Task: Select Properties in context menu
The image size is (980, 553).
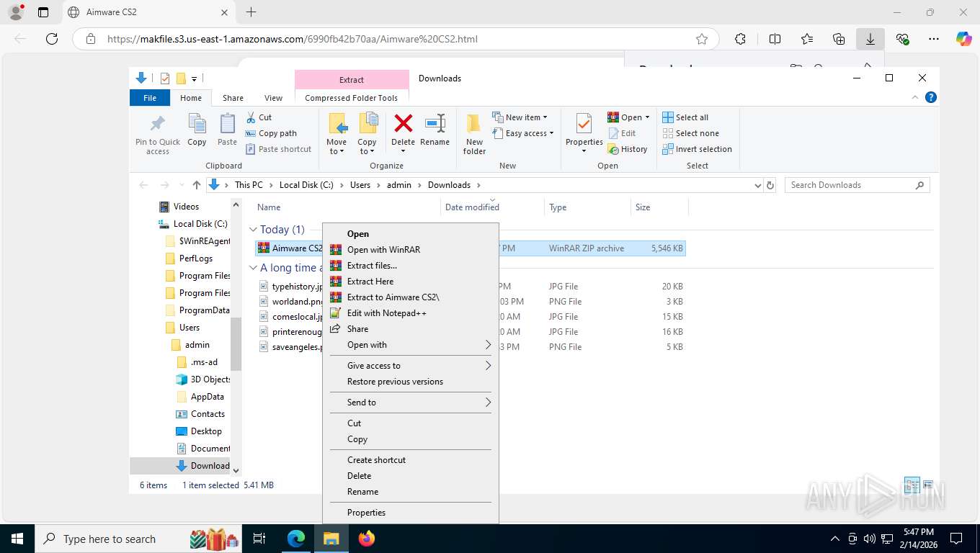Action: click(x=410, y=512)
